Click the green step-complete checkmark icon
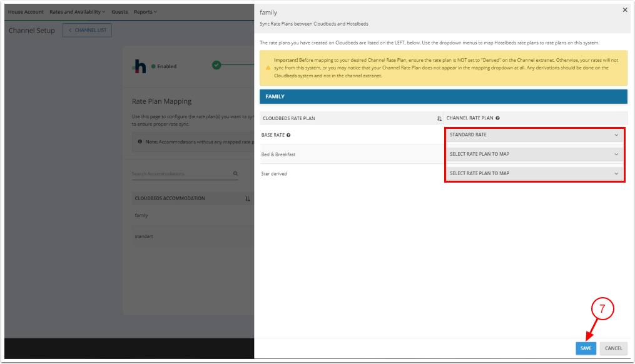 click(x=216, y=65)
